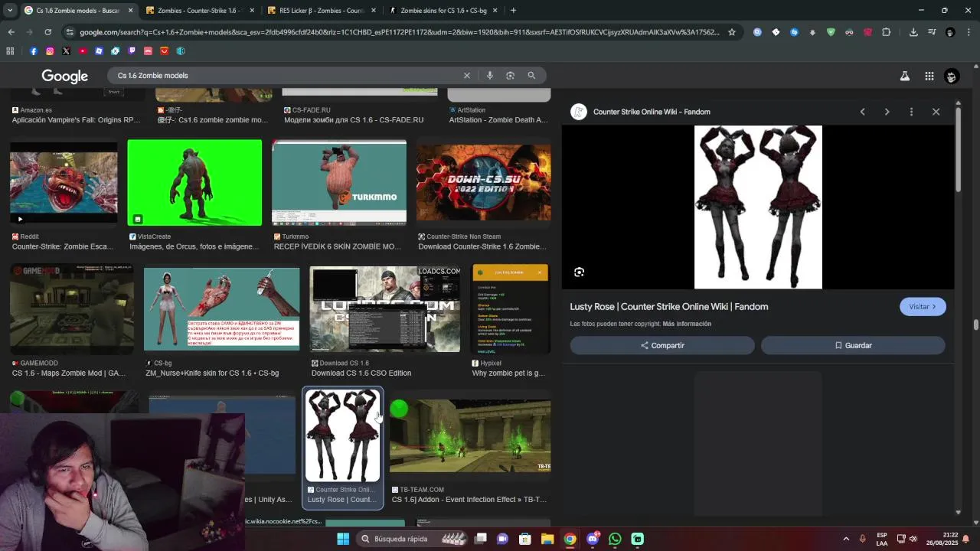Click the address bar URL
The width and height of the screenshot is (980, 551).
tap(398, 32)
